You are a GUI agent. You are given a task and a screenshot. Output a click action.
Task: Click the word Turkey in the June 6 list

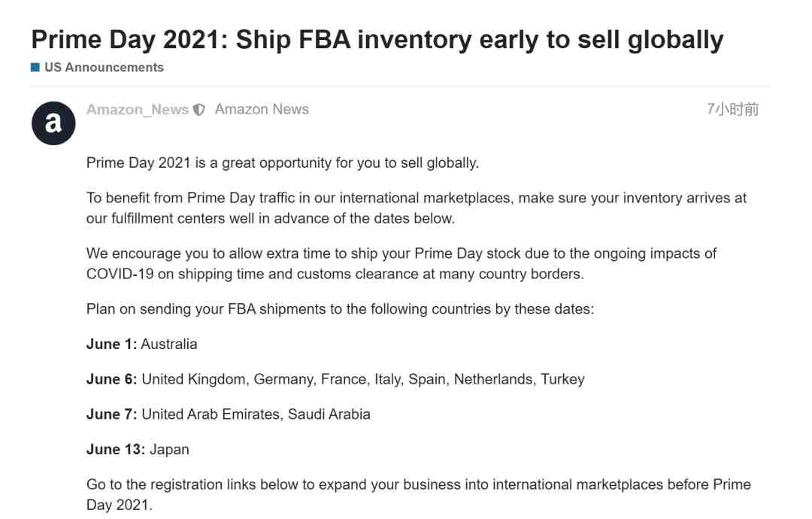(562, 379)
